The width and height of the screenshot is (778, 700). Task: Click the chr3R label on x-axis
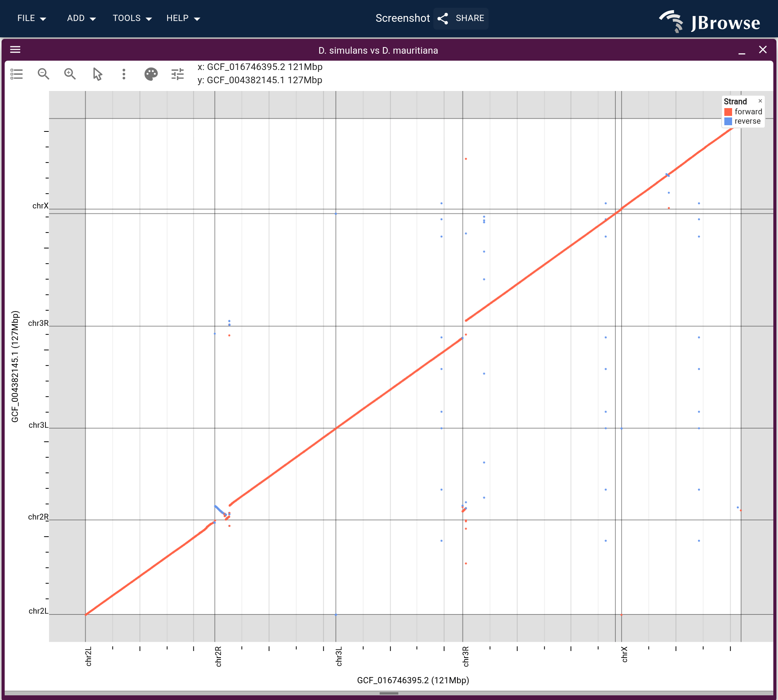[x=466, y=657]
